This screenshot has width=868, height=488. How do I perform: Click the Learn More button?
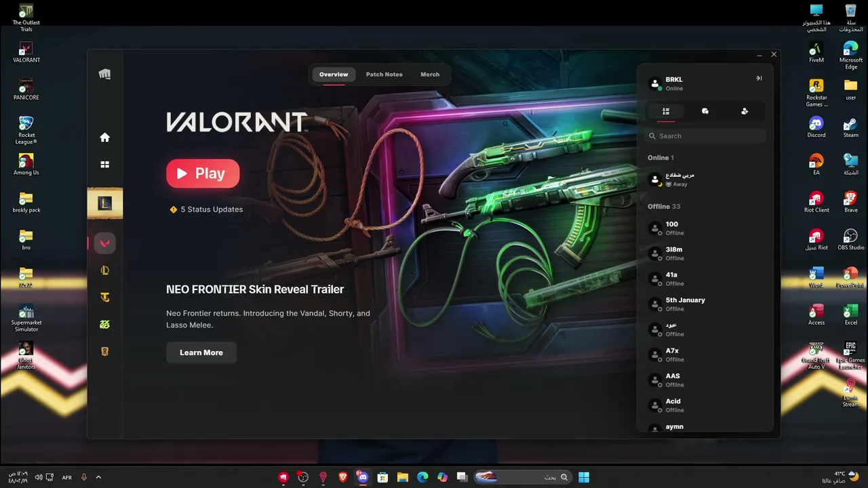click(x=201, y=352)
